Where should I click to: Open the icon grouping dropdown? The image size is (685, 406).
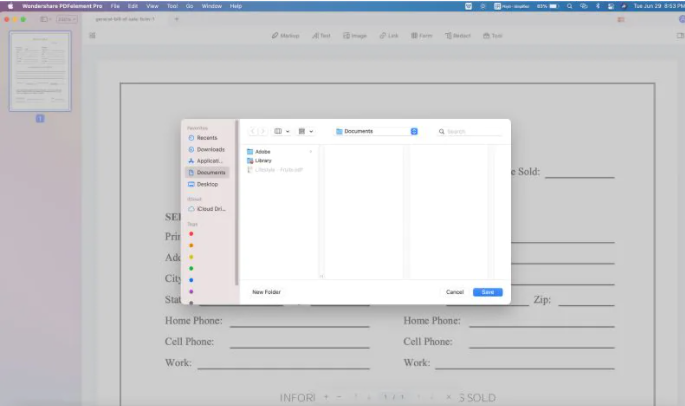point(305,131)
